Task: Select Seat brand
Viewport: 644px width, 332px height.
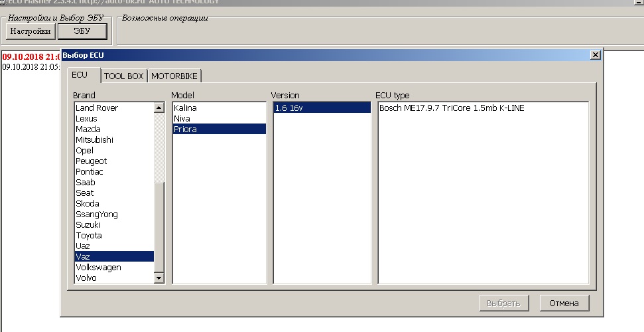Action: coord(114,193)
